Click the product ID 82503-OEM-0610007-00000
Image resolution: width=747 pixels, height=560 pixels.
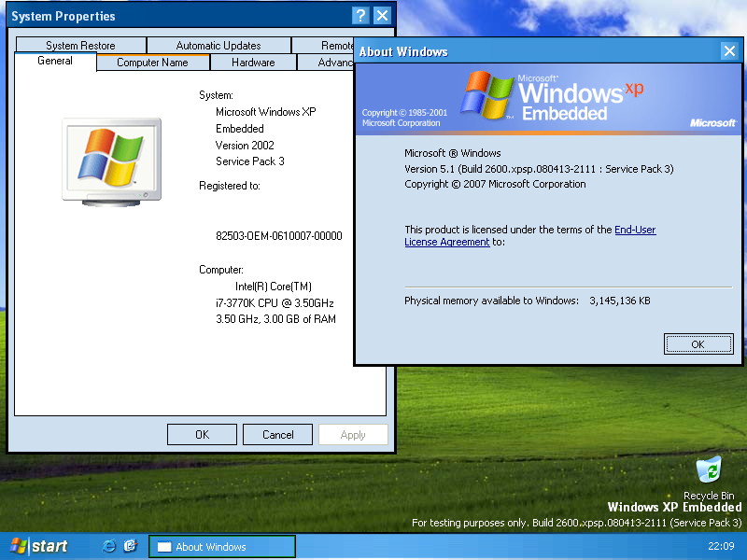tap(278, 236)
